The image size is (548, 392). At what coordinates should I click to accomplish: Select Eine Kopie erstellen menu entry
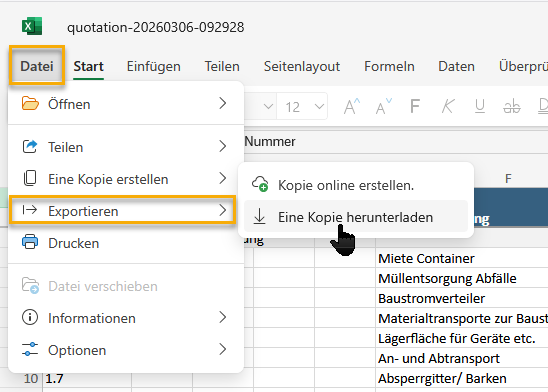pyautogui.click(x=126, y=179)
